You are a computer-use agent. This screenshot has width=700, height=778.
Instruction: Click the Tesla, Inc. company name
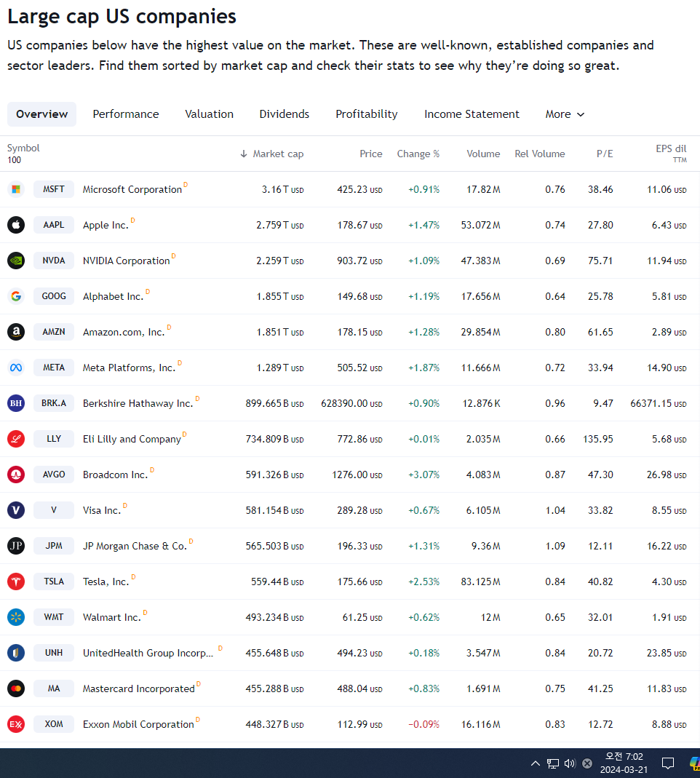coord(106,581)
